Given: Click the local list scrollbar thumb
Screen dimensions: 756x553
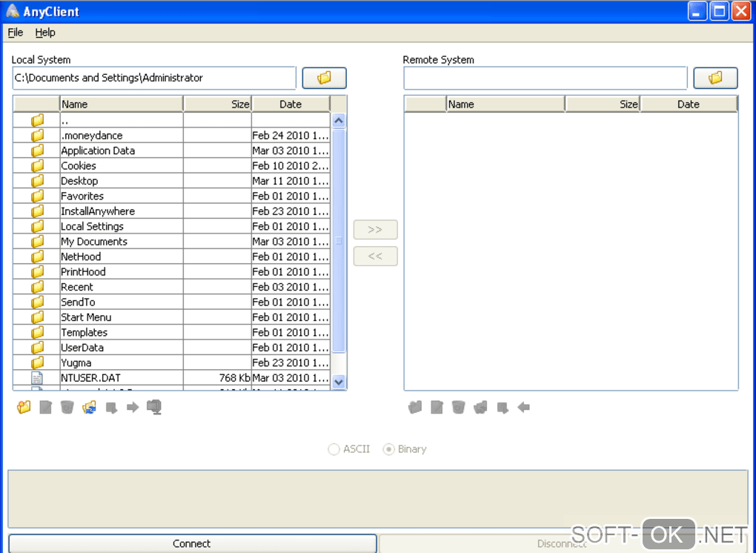Looking at the screenshot, I should pos(339,241).
